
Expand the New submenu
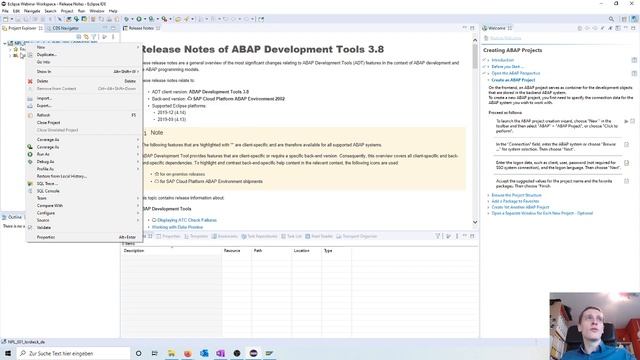click(84, 47)
